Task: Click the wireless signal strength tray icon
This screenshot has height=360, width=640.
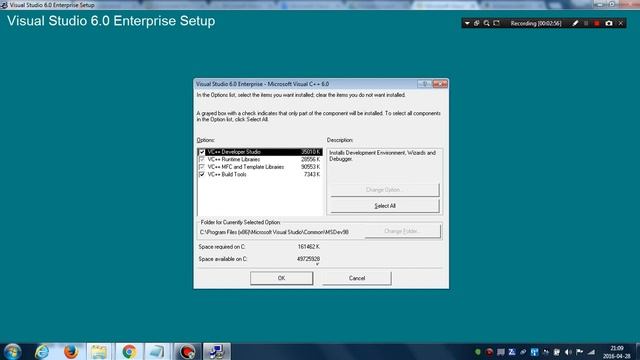Action: 591,352
